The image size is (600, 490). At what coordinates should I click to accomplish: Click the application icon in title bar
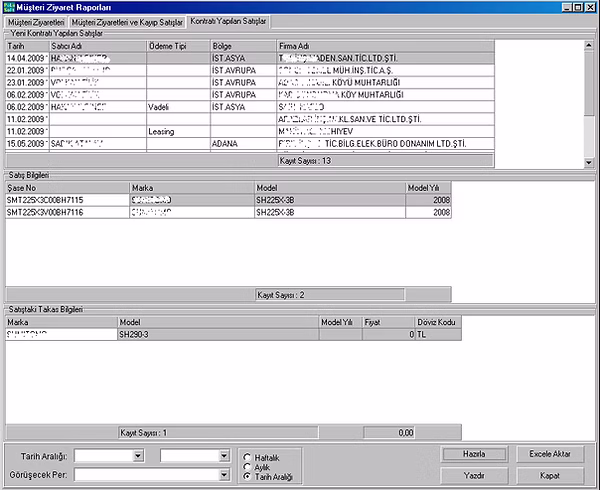coord(8,7)
